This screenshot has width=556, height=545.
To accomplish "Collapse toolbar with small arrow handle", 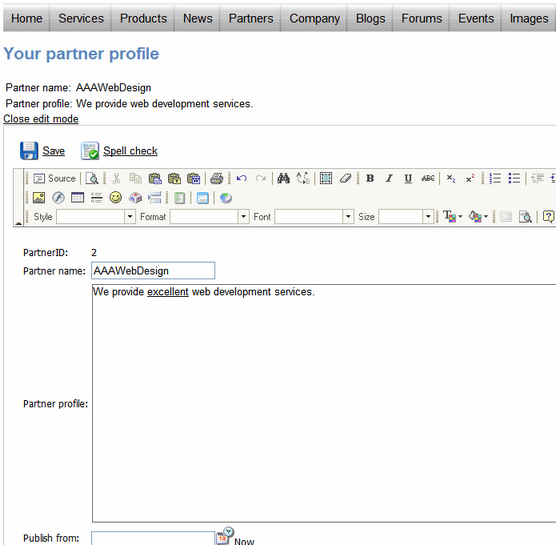I will 18,223.
